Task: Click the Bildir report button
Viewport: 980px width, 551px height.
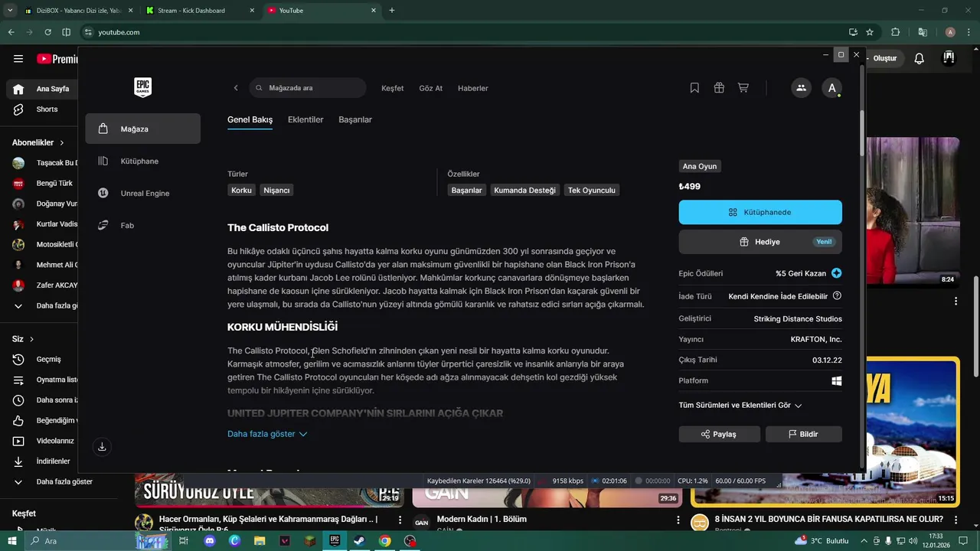Action: (803, 434)
